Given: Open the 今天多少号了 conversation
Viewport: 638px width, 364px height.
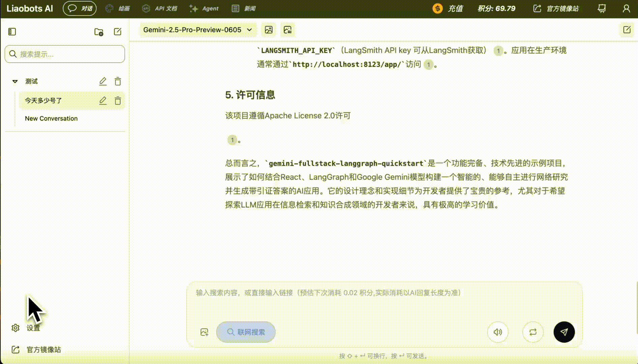Looking at the screenshot, I should tap(43, 100).
